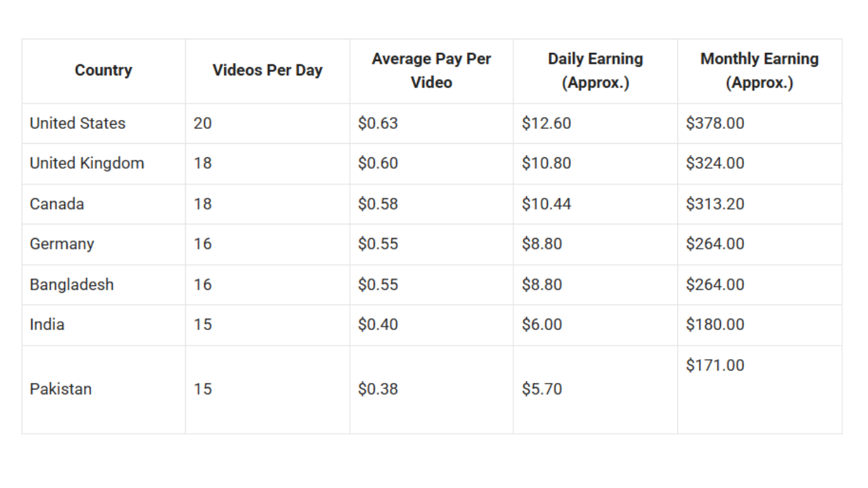Select the $313.20 monthly earning value

pyautogui.click(x=715, y=204)
